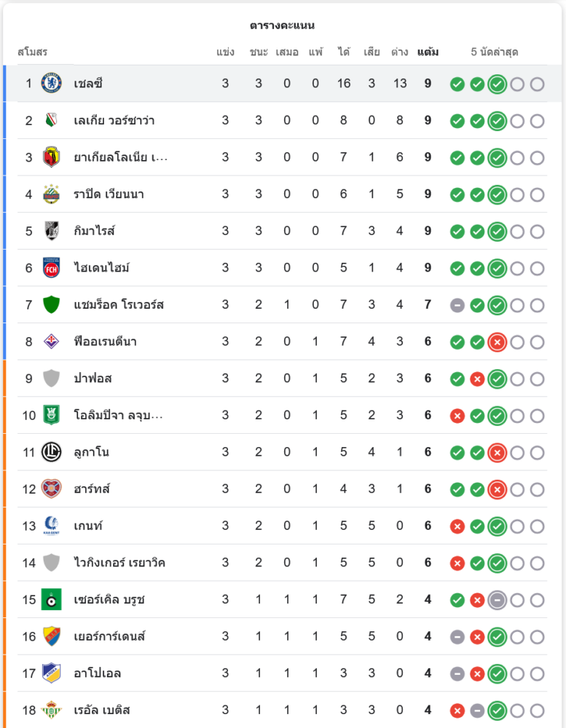566x728 pixels.
Task: Click the ต่าง goal difference column header
Action: (x=399, y=52)
